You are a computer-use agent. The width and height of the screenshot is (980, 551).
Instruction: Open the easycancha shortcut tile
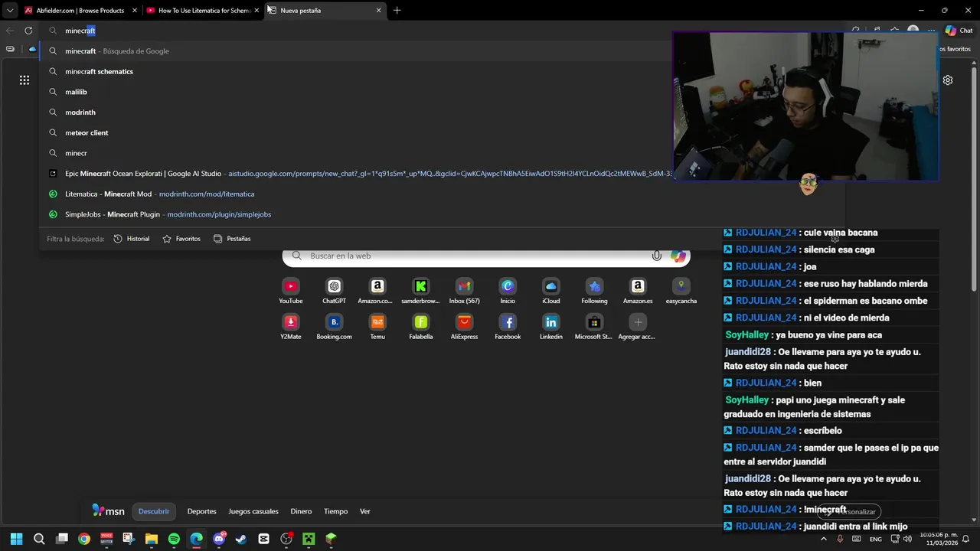[x=681, y=291]
